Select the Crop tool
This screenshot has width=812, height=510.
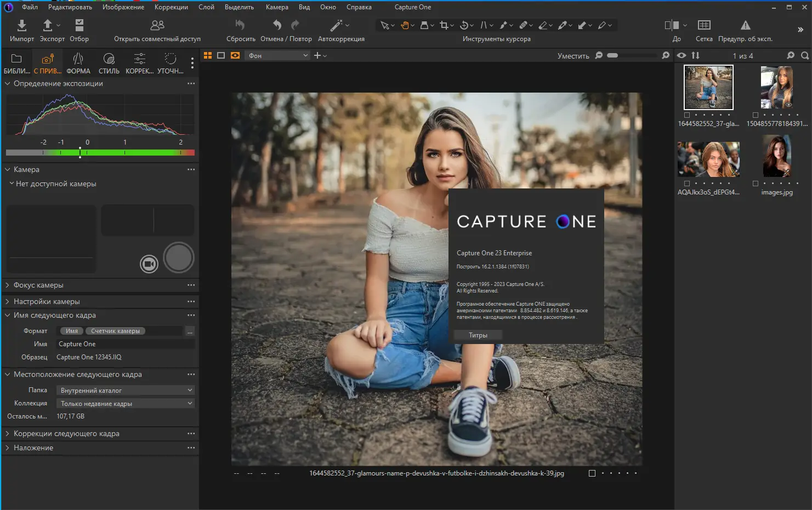[444, 25]
